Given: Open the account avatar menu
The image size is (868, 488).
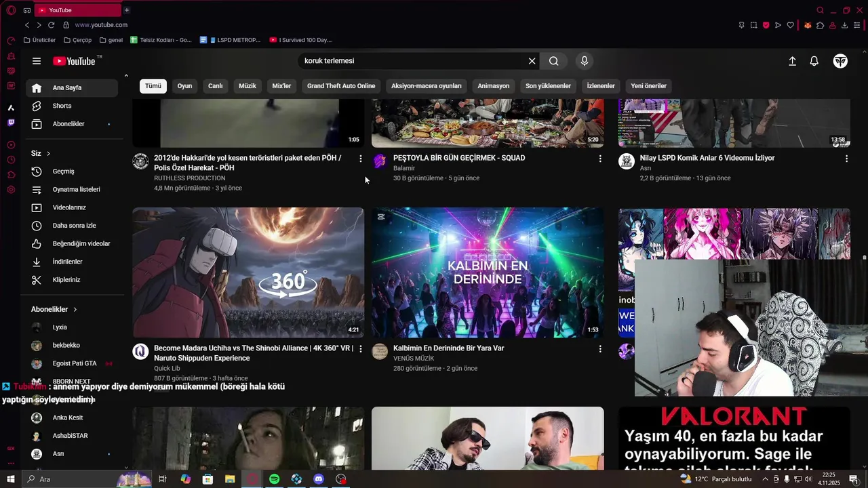Looking at the screenshot, I should tap(840, 61).
